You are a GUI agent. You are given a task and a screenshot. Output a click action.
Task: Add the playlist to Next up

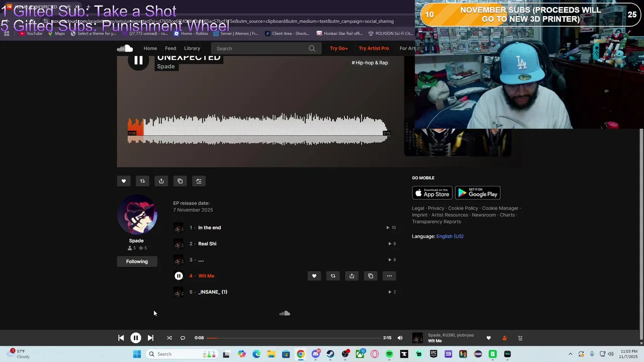199,181
